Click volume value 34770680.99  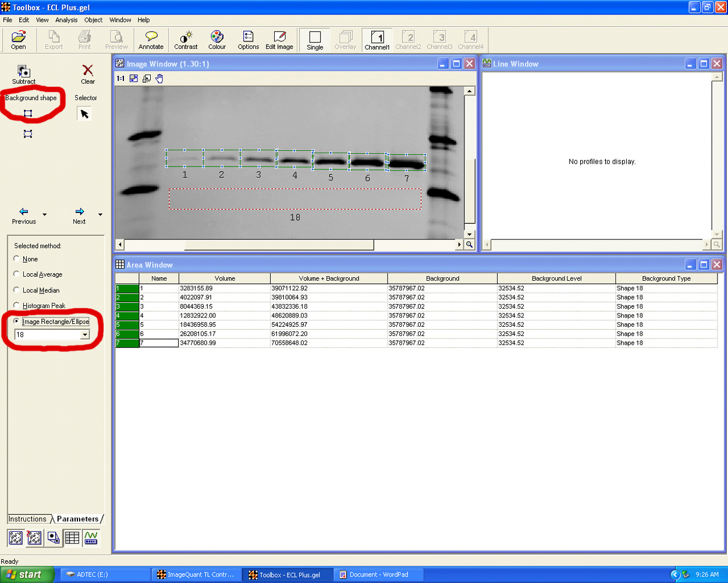click(198, 343)
